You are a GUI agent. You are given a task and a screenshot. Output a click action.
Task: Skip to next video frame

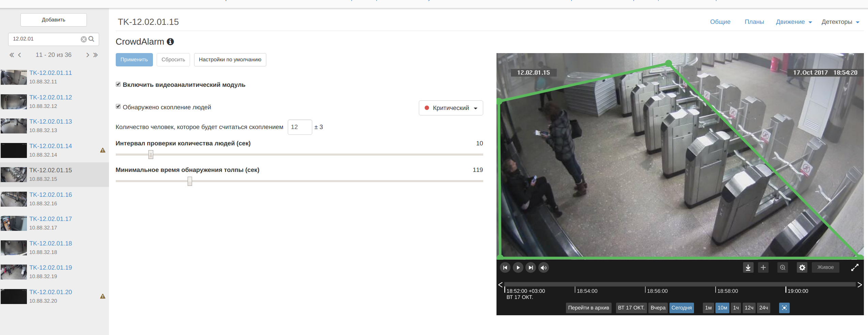point(531,268)
